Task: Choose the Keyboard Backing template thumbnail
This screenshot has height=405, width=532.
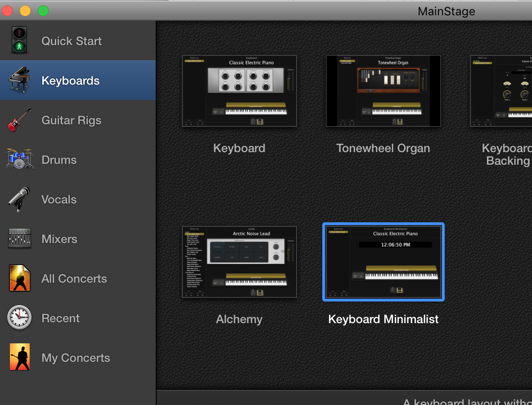Action: [501, 91]
